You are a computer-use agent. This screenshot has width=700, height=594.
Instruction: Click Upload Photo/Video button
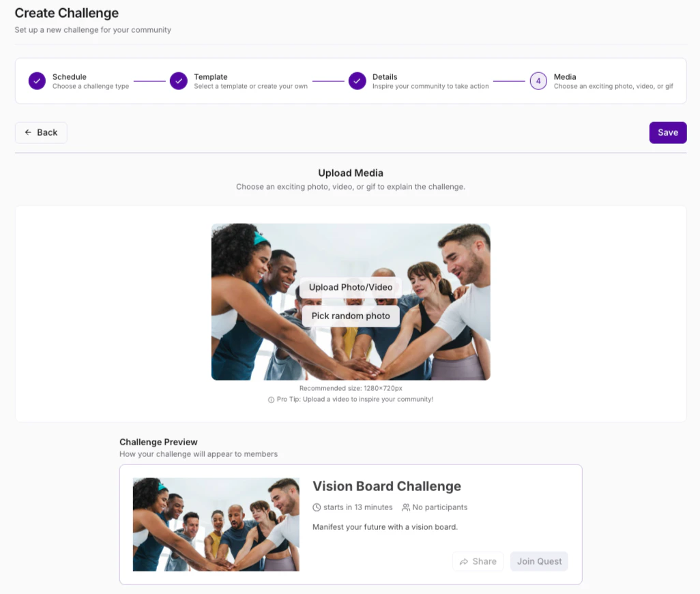(x=351, y=287)
